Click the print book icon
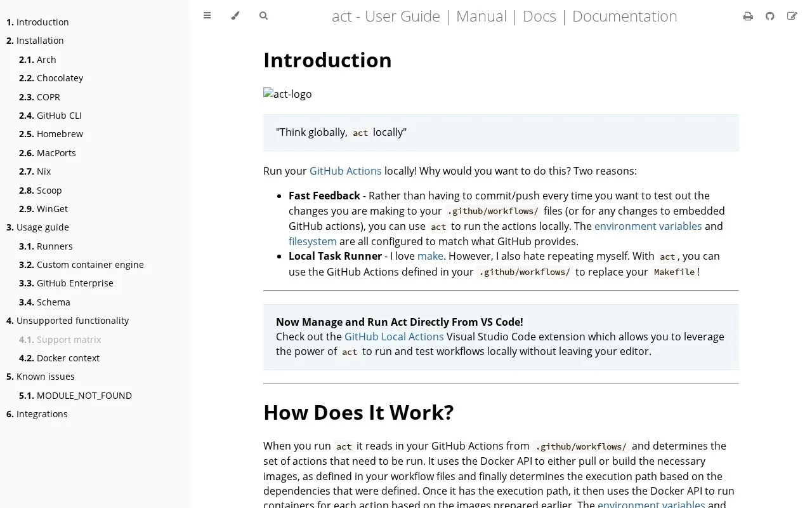 coord(748,16)
